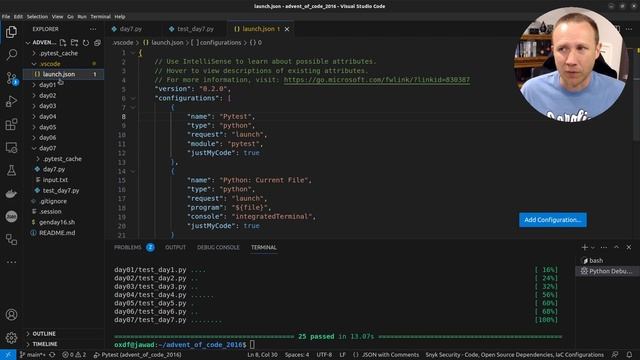Open the Source Control view
The image size is (640, 360).
(x=11, y=78)
